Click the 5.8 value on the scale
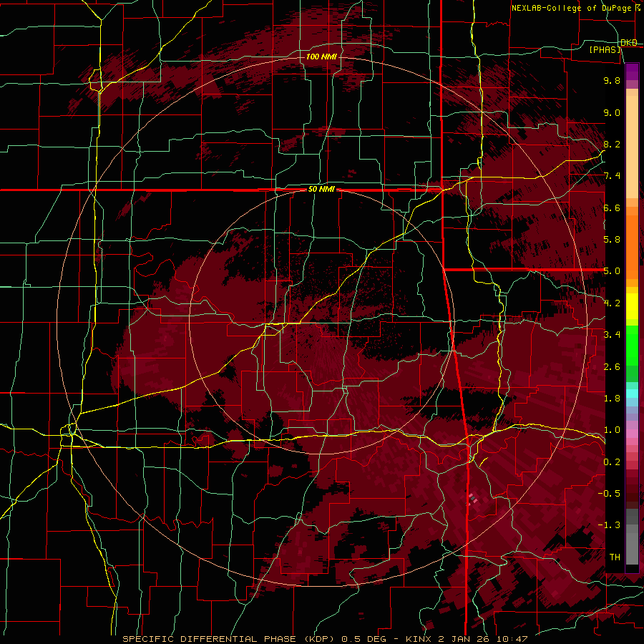Image resolution: width=644 pixels, height=644 pixels. [612, 240]
